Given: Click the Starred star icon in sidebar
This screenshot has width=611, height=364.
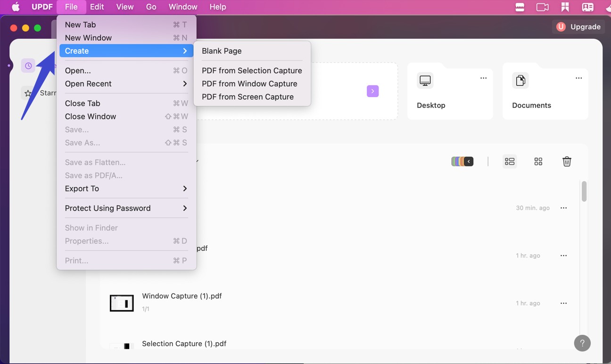Looking at the screenshot, I should (x=28, y=93).
